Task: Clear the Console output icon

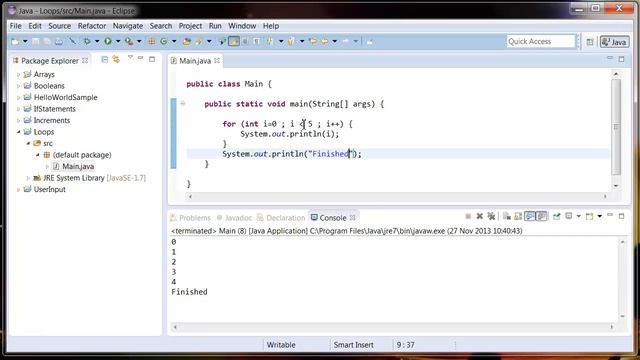Action: coord(507,216)
